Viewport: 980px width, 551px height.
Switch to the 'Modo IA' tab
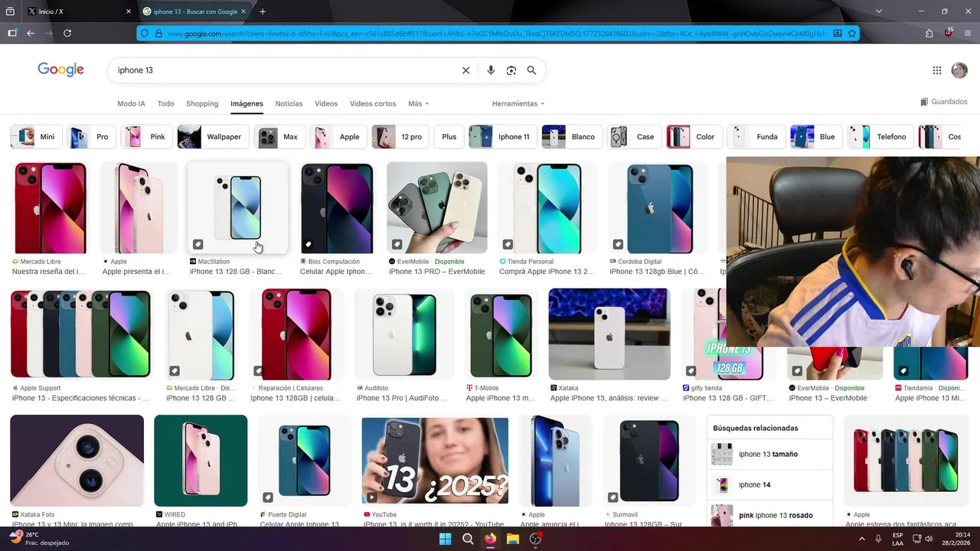[x=131, y=103]
